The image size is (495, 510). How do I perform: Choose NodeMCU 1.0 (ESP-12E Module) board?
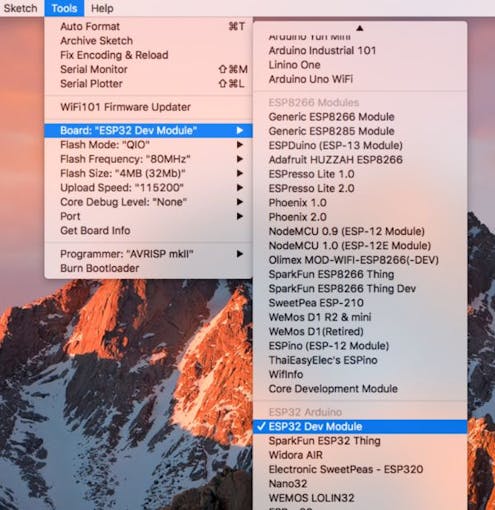pos(360,246)
